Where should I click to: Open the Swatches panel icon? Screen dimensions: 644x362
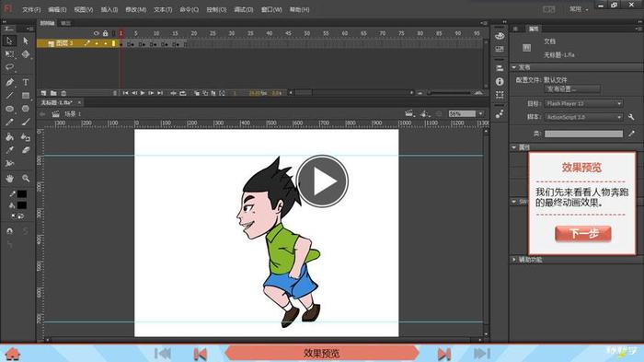500,49
